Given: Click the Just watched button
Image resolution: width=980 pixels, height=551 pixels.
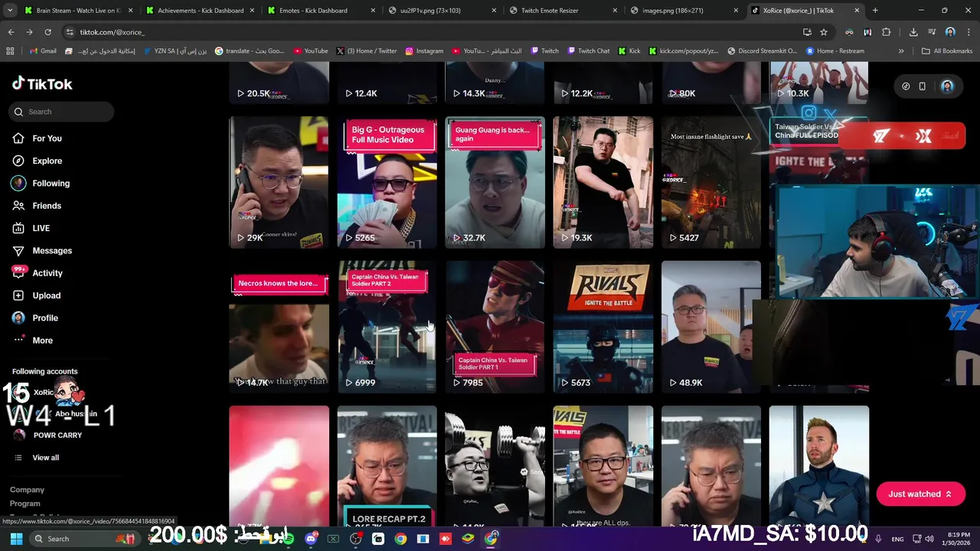Looking at the screenshot, I should point(920,494).
